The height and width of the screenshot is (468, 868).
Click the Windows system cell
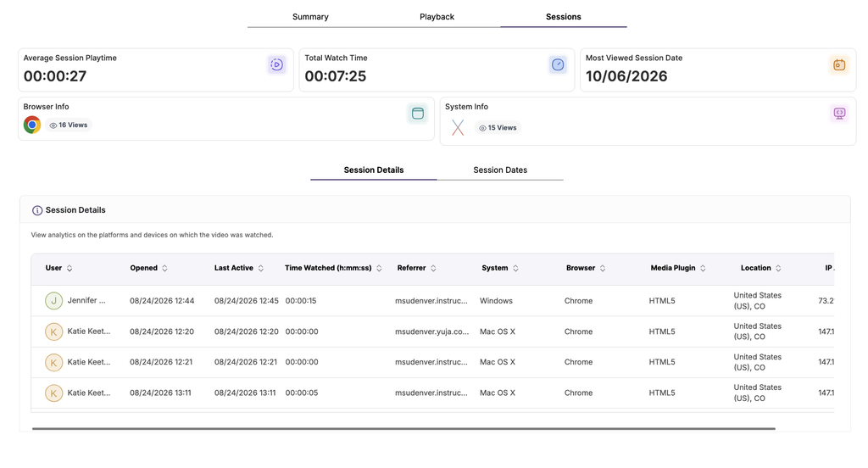pos(496,301)
